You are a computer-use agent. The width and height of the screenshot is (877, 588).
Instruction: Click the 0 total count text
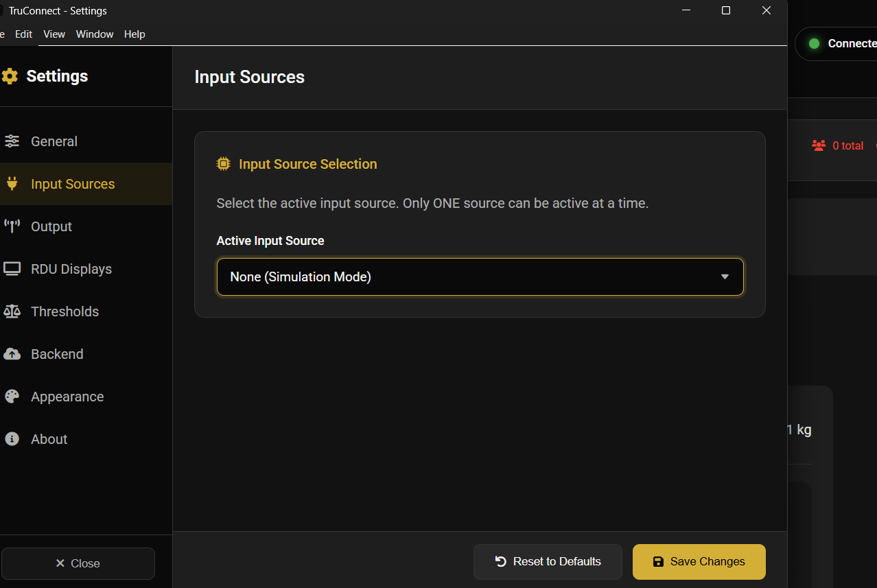point(848,145)
